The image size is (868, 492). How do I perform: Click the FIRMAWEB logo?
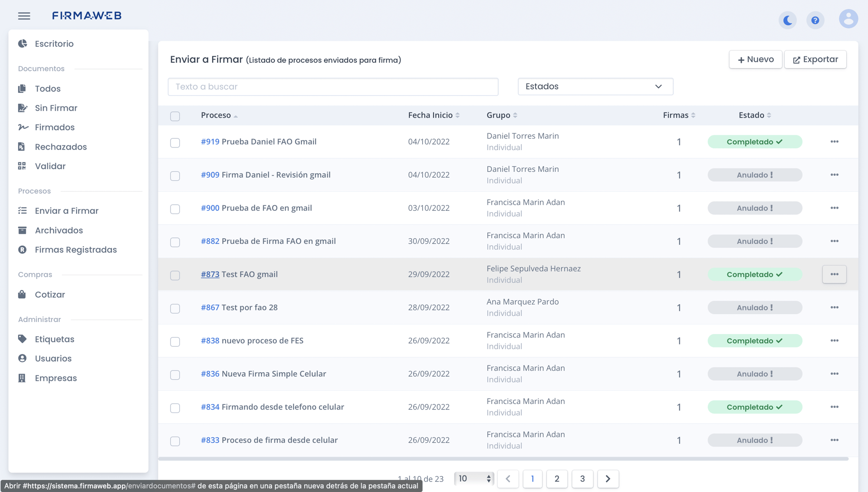[x=87, y=16]
